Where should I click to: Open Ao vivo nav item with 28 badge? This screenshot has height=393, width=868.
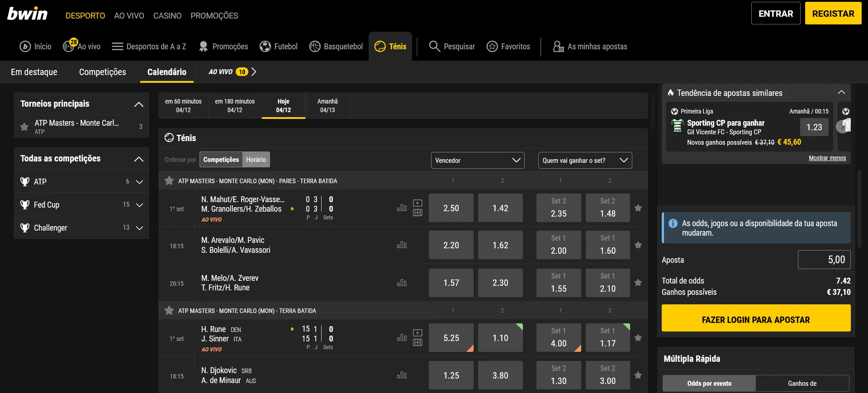coord(82,46)
